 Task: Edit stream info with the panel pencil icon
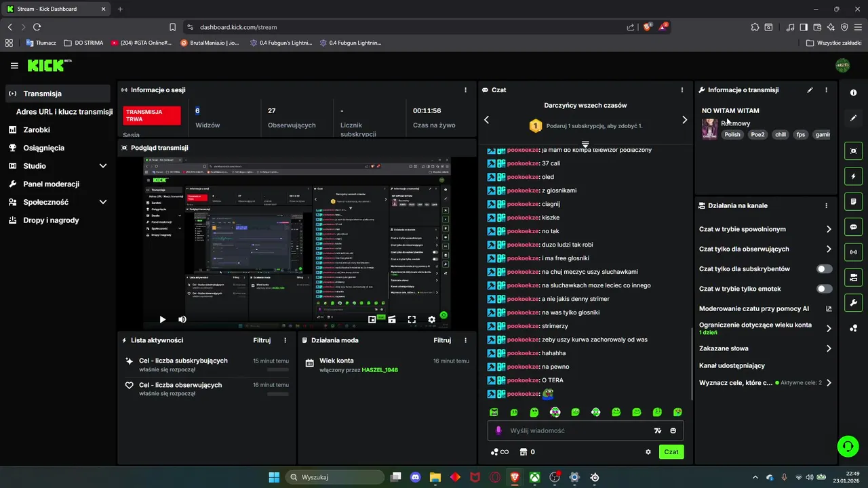tap(810, 89)
